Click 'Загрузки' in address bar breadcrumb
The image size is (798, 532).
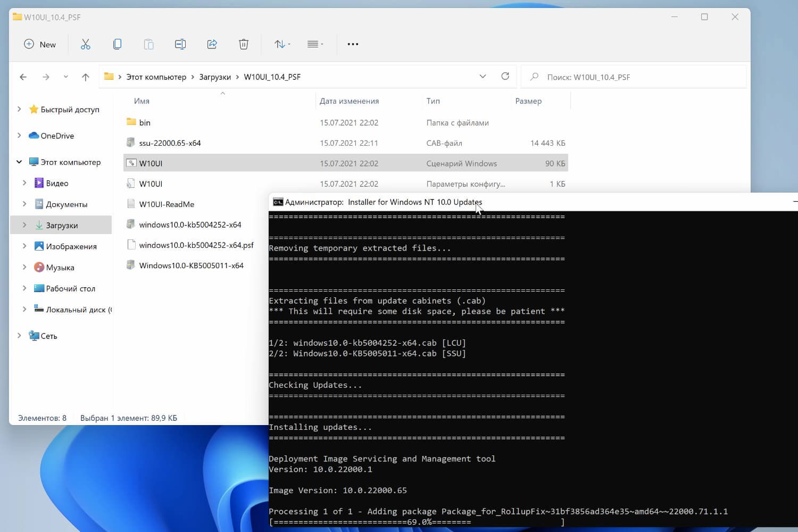(x=215, y=77)
